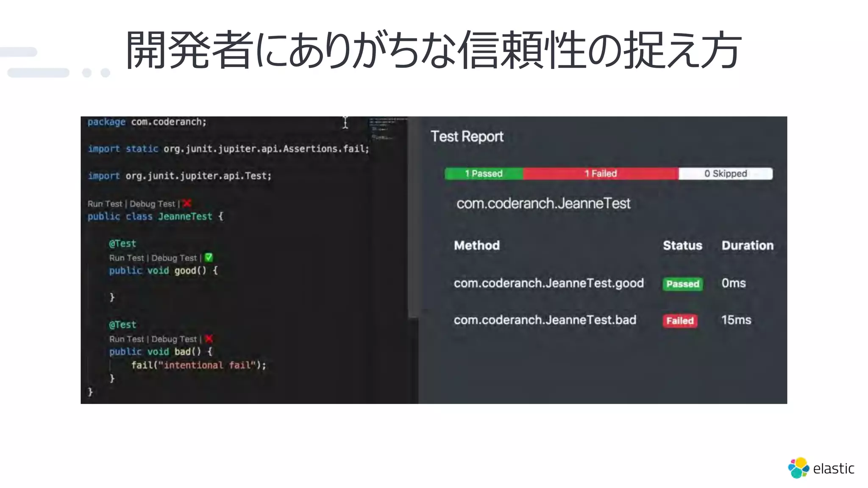Click Debug Test above the JeanneTest class

(152, 204)
